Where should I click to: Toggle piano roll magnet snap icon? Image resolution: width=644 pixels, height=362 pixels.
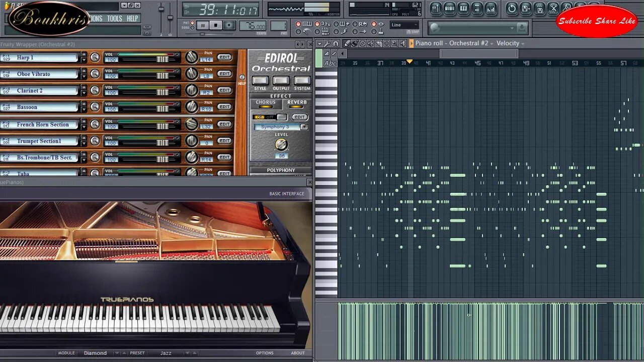coord(336,43)
